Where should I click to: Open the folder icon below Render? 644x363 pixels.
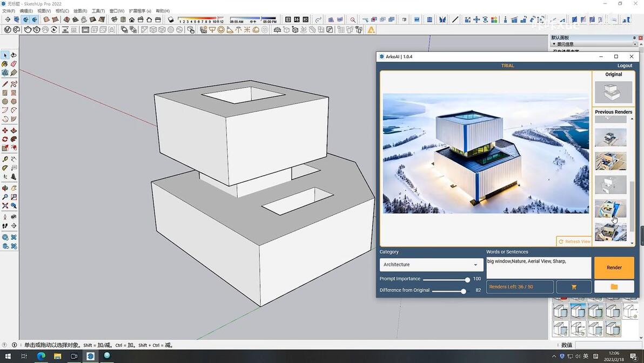coord(614,287)
